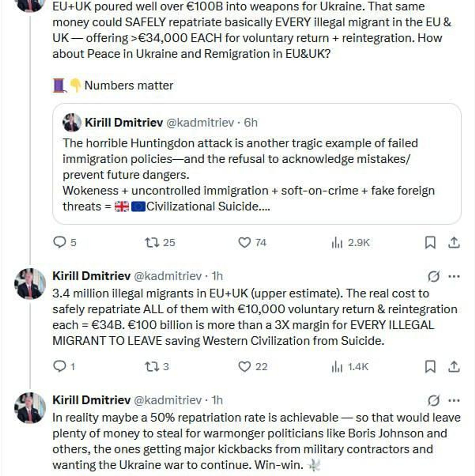Bookmark the tweet with 22 likes
The height and width of the screenshot is (476, 475).
pos(430,367)
